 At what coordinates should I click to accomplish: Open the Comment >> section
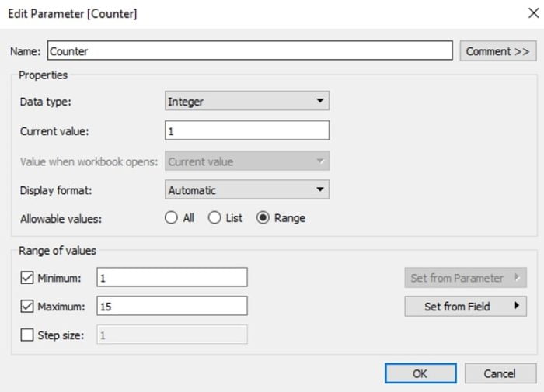(498, 51)
